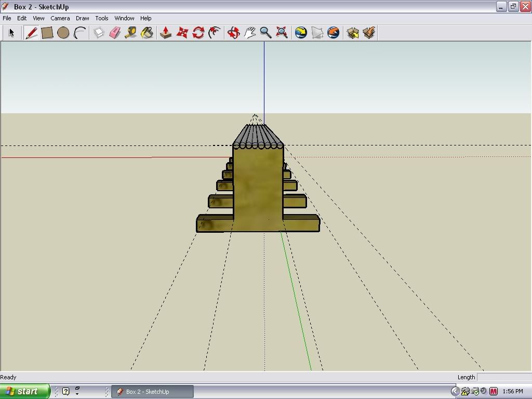Expand hidden system tray icons arrow
Screen dimensions: 532x399
455,391
